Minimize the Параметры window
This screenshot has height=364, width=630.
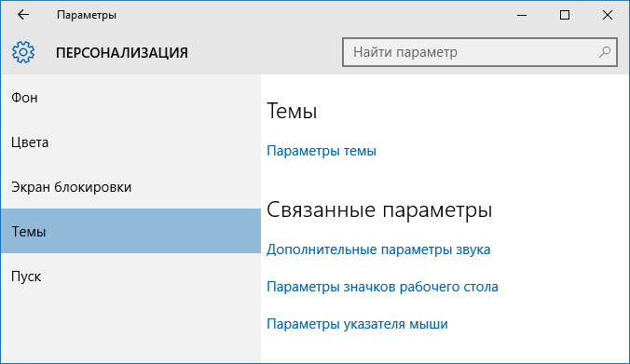(x=522, y=15)
